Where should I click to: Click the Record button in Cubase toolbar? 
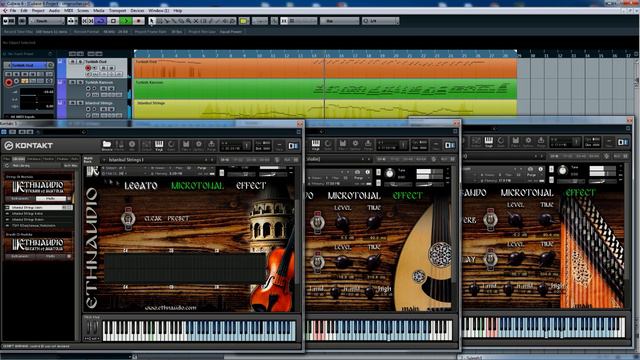click(138, 21)
